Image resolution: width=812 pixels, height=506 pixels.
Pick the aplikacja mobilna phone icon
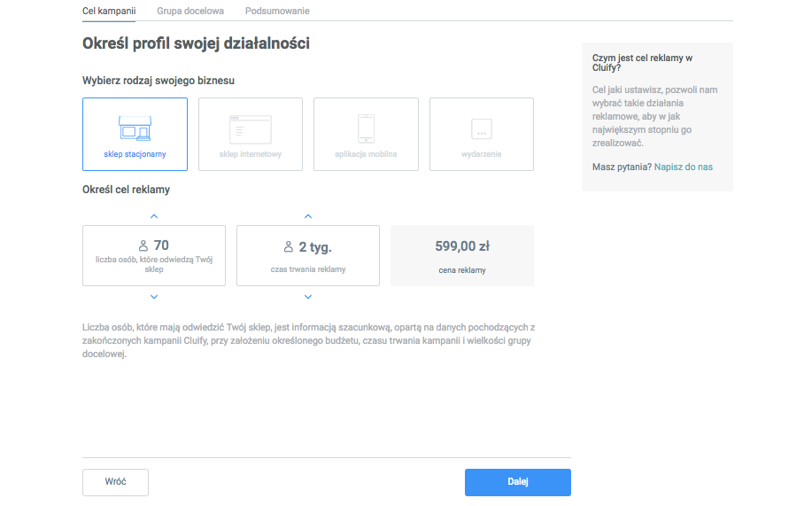tap(366, 128)
